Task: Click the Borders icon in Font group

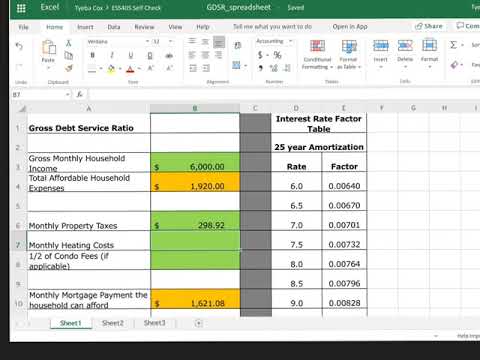Action: [x=92, y=69]
